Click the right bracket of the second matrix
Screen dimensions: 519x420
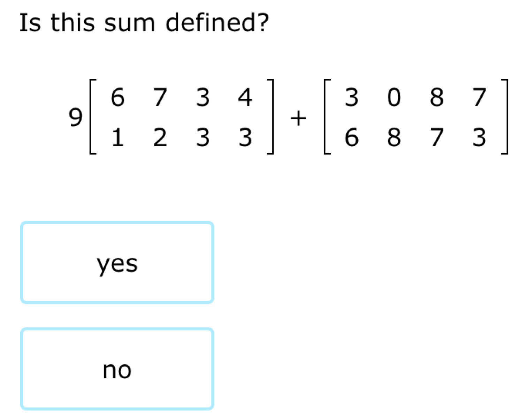point(505,117)
